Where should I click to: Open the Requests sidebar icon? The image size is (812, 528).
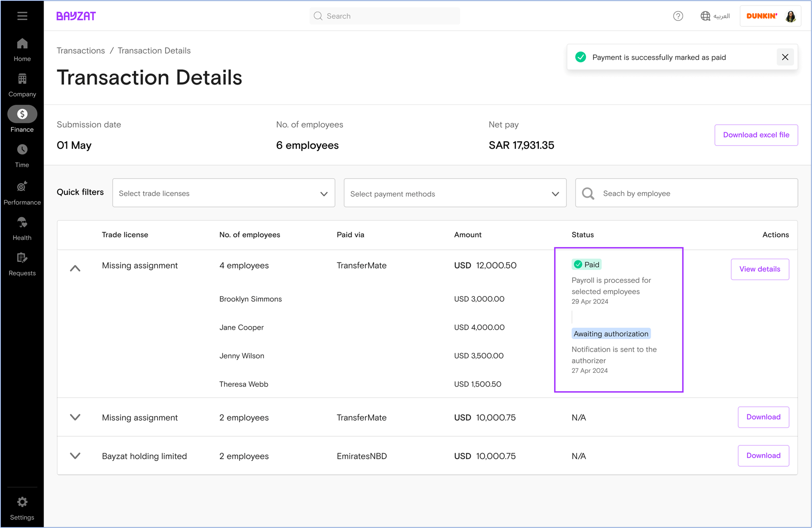click(22, 258)
